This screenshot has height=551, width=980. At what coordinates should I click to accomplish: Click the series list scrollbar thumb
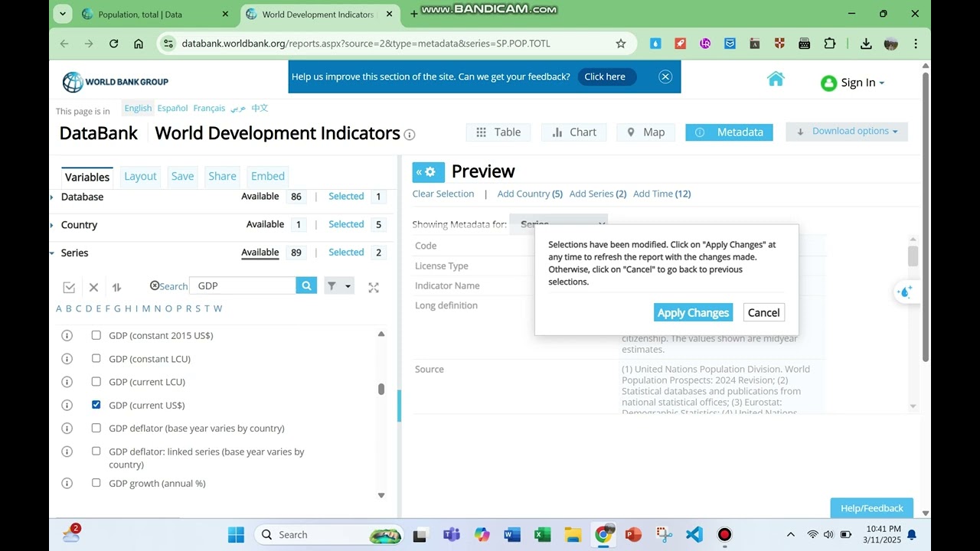point(381,389)
